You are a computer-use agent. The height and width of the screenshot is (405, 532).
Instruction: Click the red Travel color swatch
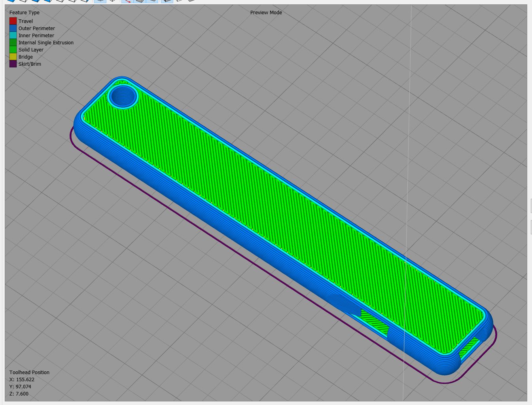13,21
